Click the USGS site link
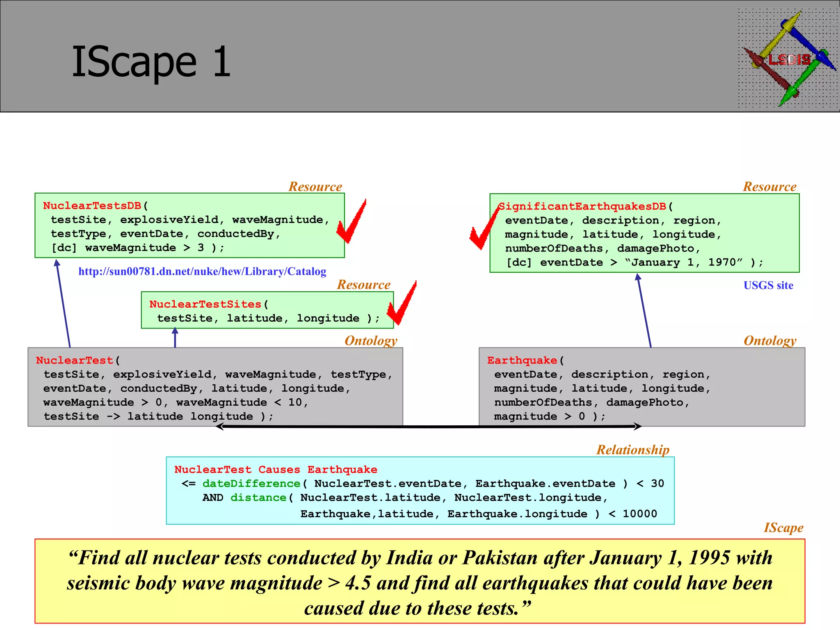The image size is (840, 630). 768,285
